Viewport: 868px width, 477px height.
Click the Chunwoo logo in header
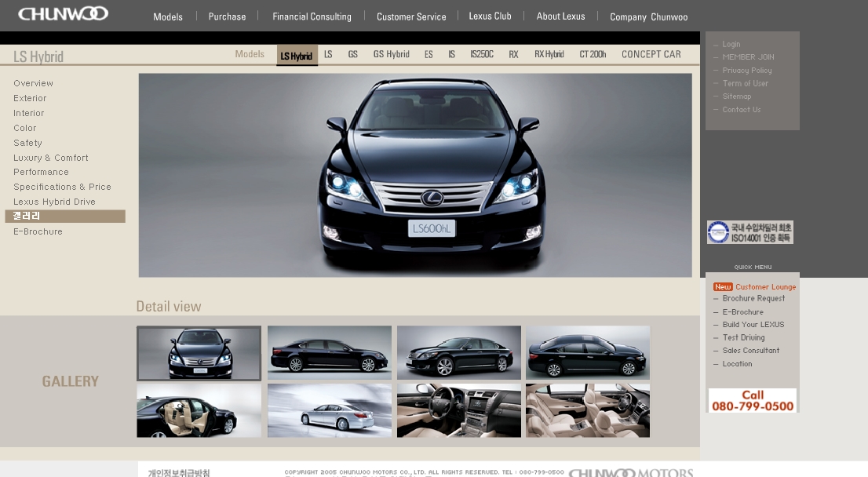tap(63, 14)
